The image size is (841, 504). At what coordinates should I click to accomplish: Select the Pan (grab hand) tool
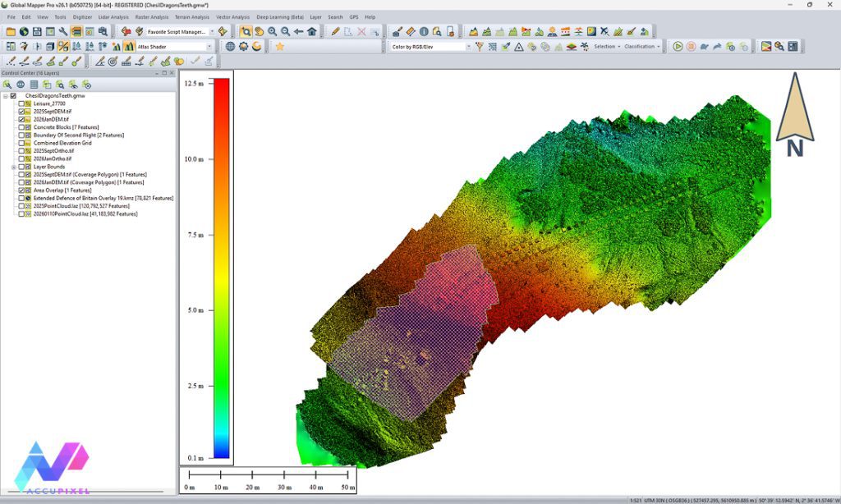point(259,32)
